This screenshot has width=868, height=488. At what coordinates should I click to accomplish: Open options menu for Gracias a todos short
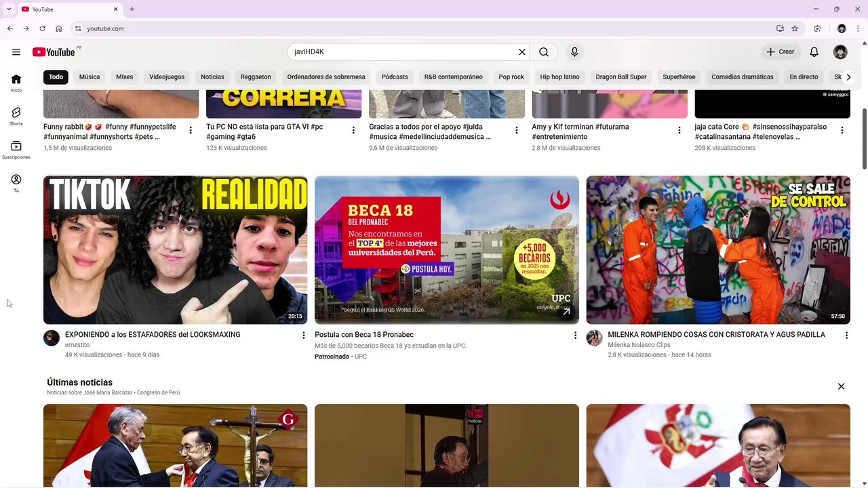point(517,130)
